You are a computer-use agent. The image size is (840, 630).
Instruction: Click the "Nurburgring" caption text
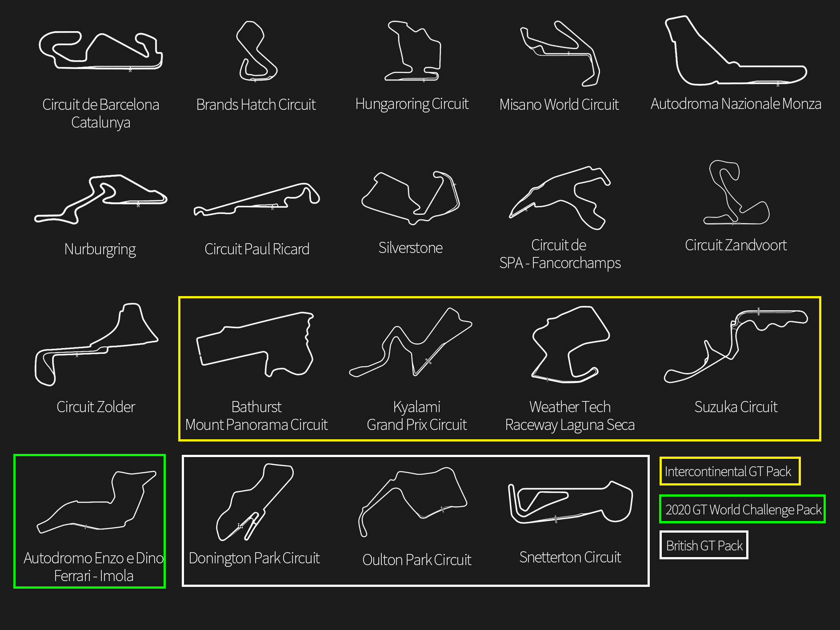pos(100,249)
